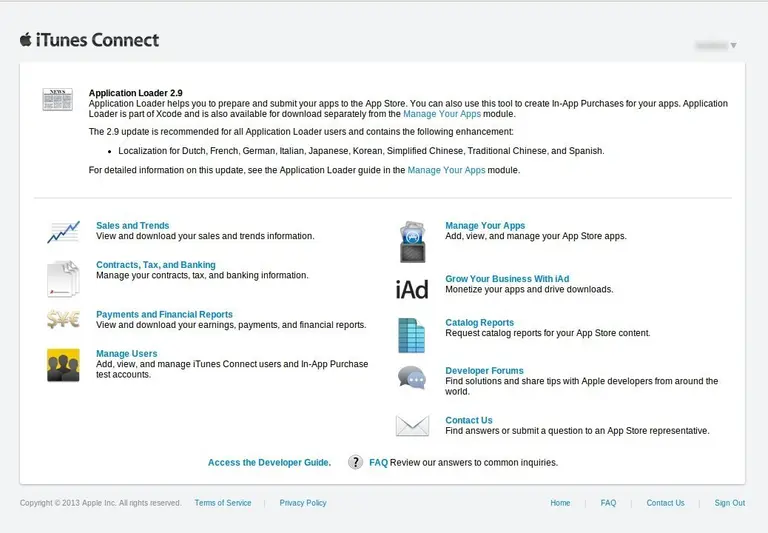Open the Contact Us module heading link
This screenshot has height=533, width=768.
coord(469,420)
